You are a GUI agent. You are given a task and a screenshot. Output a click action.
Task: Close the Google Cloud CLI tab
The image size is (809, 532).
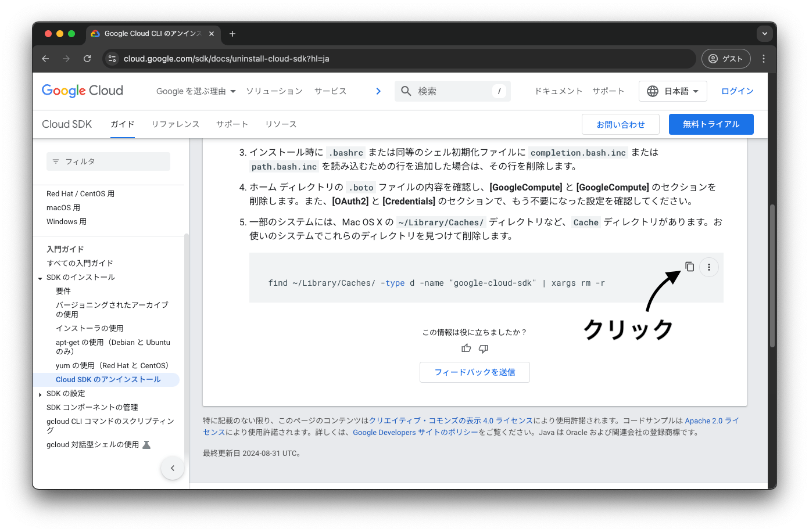(212, 34)
